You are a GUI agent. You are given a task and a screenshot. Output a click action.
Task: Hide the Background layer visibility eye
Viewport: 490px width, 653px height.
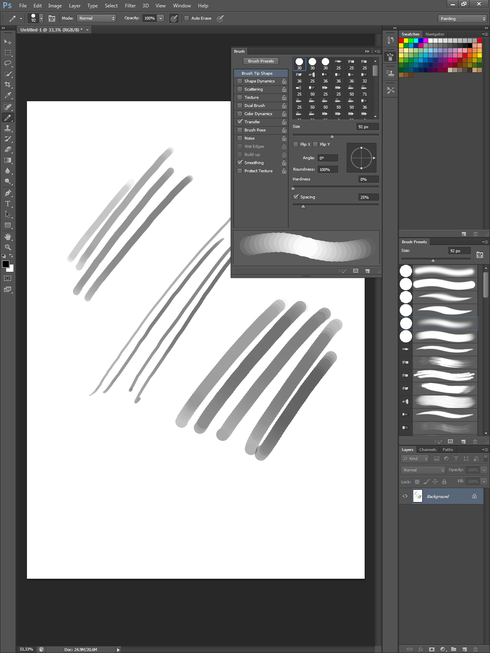click(x=405, y=496)
